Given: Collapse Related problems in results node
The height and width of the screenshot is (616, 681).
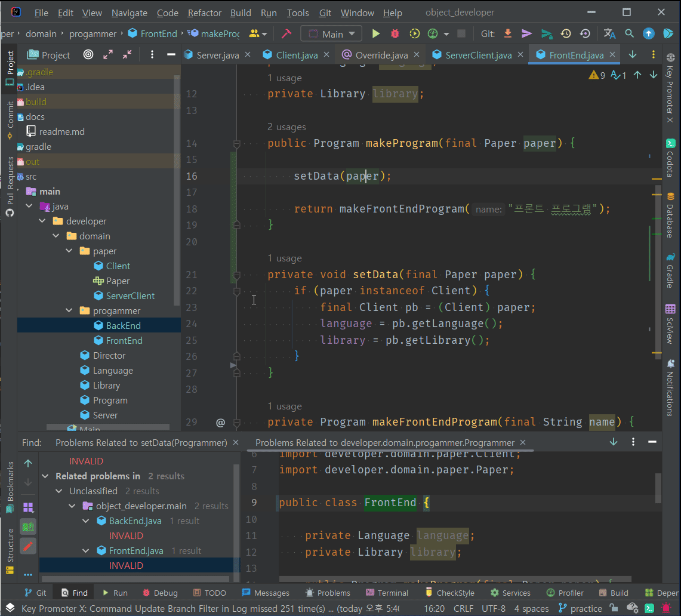Looking at the screenshot, I should (45, 476).
